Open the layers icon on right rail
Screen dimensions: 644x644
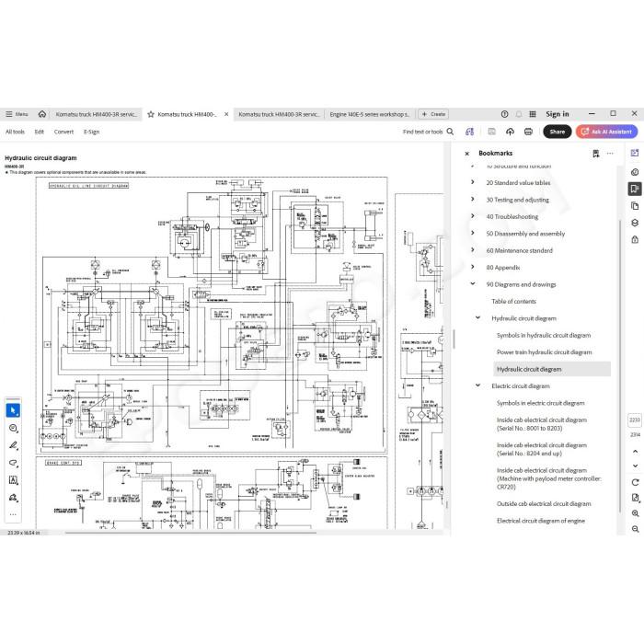635,223
